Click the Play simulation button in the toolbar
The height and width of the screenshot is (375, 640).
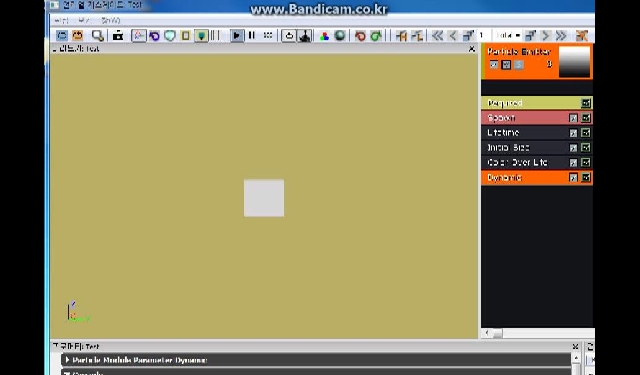coord(236,36)
